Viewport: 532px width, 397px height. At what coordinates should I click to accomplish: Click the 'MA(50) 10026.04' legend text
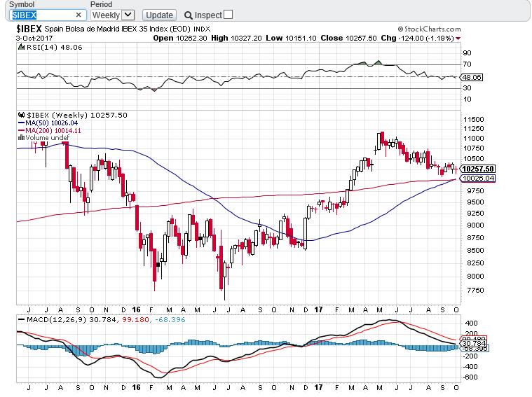52,123
